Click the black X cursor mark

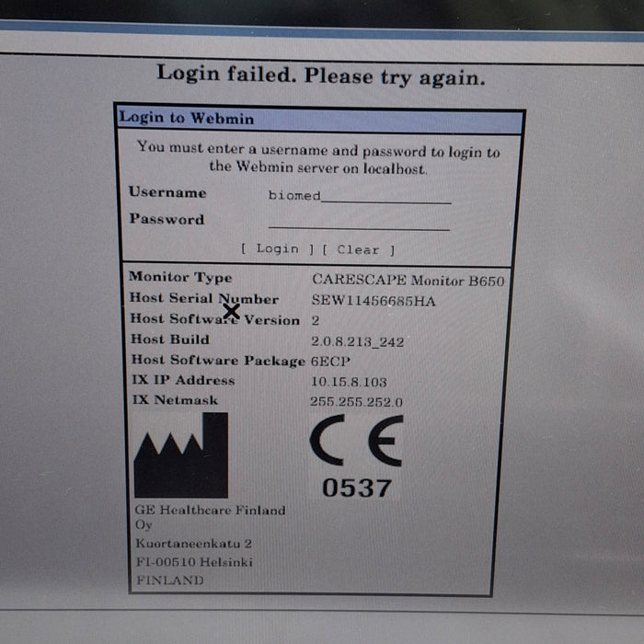pos(231,311)
